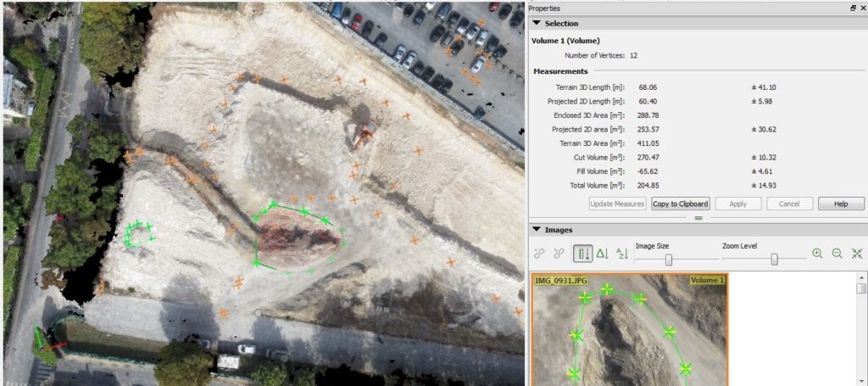Click the Apply button
The height and width of the screenshot is (386, 868).
[x=738, y=204]
